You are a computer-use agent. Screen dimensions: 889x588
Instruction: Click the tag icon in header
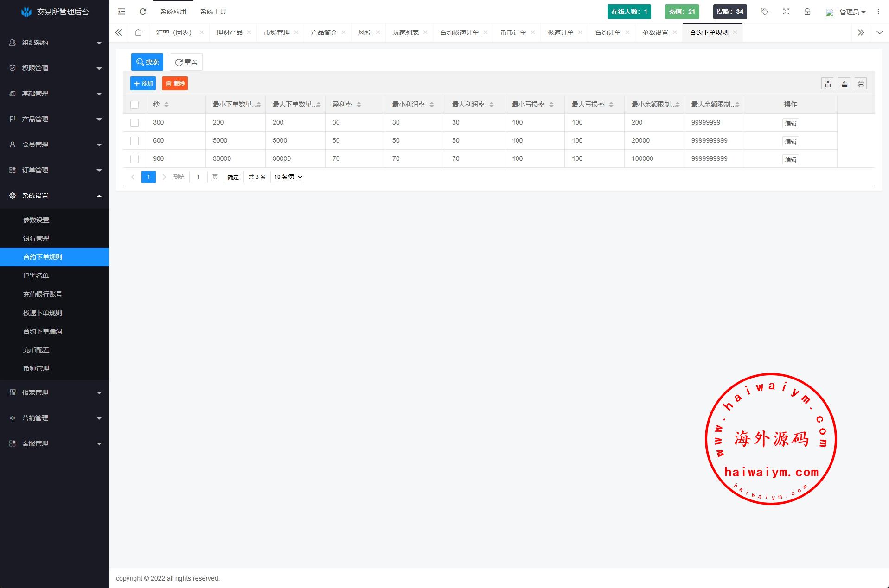pyautogui.click(x=765, y=12)
